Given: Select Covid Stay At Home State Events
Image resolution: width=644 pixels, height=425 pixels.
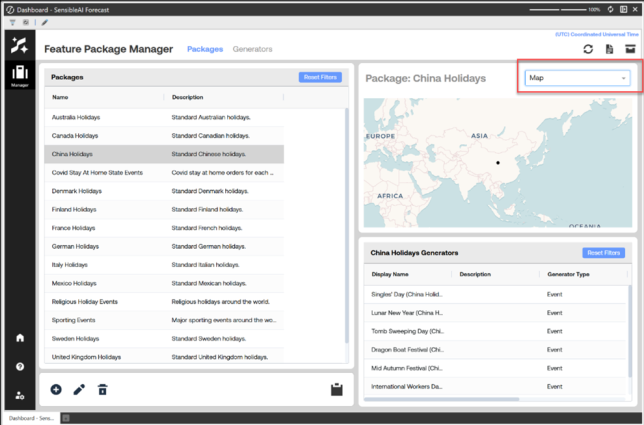Looking at the screenshot, I should click(164, 173).
